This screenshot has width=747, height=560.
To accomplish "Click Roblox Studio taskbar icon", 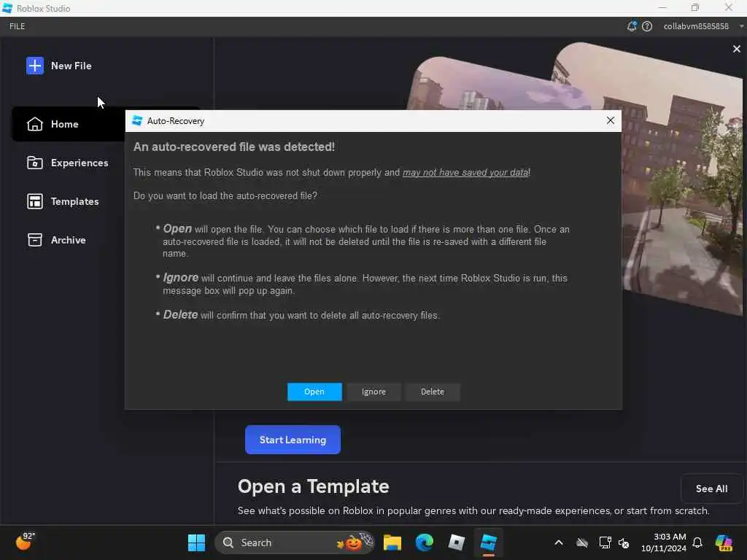I will 488,542.
